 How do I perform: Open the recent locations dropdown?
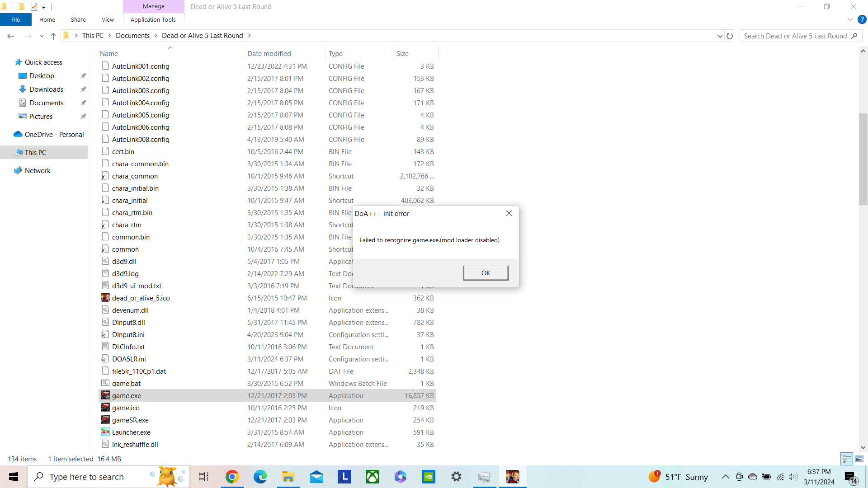(42, 36)
